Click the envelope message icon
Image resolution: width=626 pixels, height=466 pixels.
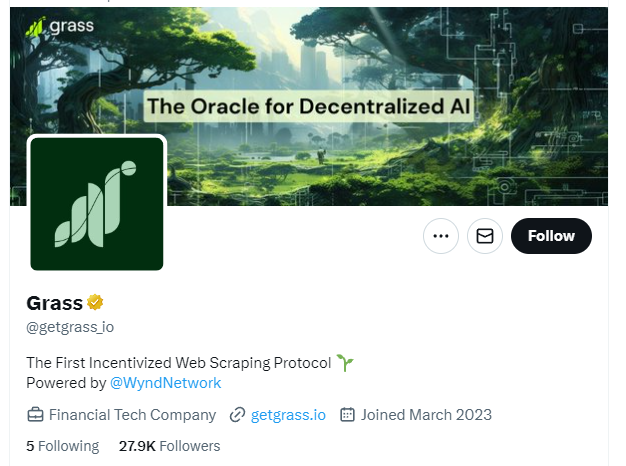(x=485, y=236)
